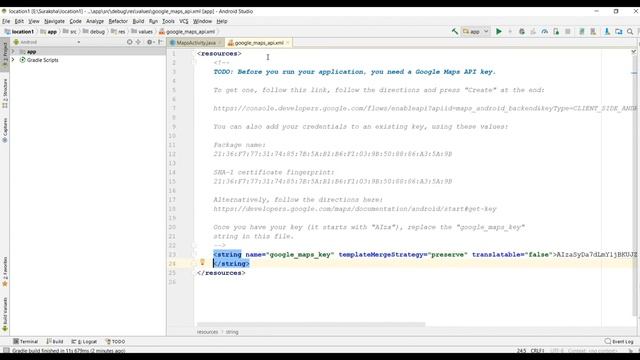Click the src breadcrumb folder
The image size is (640, 360).
[69, 31]
